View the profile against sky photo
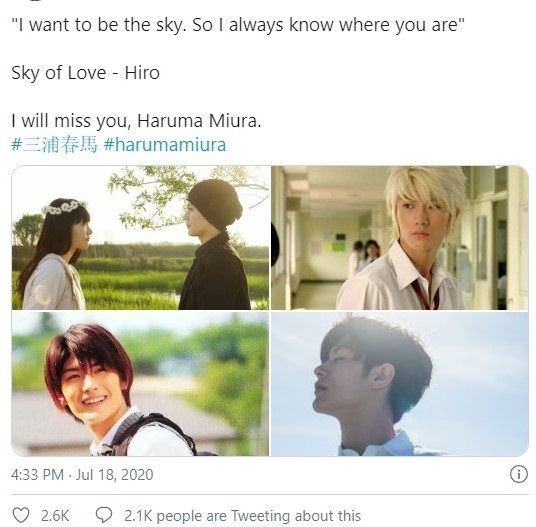The width and height of the screenshot is (536, 527). coord(400,384)
